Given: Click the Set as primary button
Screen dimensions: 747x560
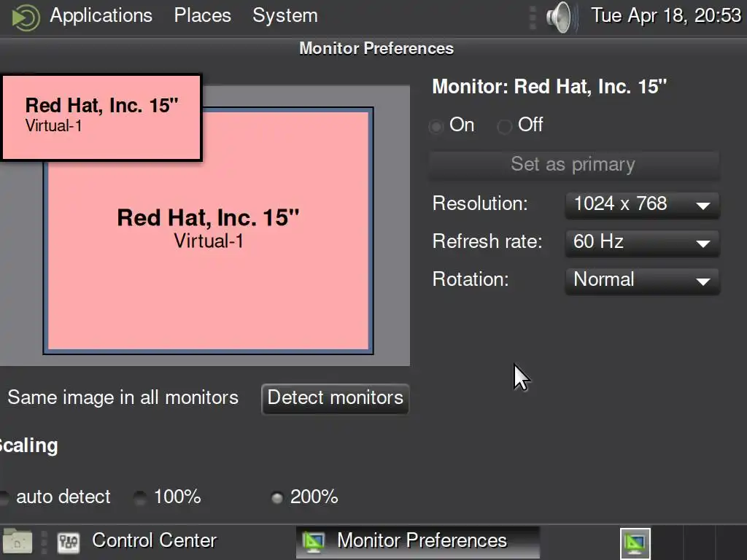Looking at the screenshot, I should pyautogui.click(x=574, y=165).
